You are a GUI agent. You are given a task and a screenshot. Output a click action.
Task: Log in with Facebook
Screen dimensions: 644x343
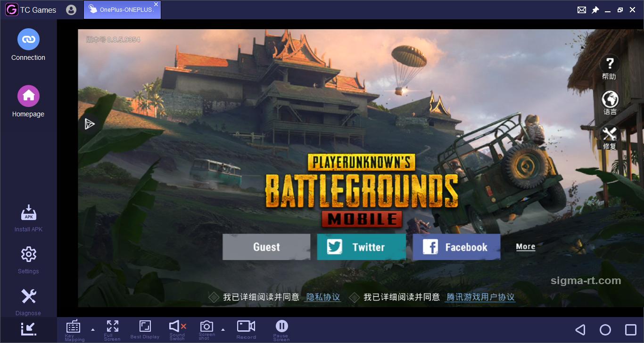(x=456, y=247)
